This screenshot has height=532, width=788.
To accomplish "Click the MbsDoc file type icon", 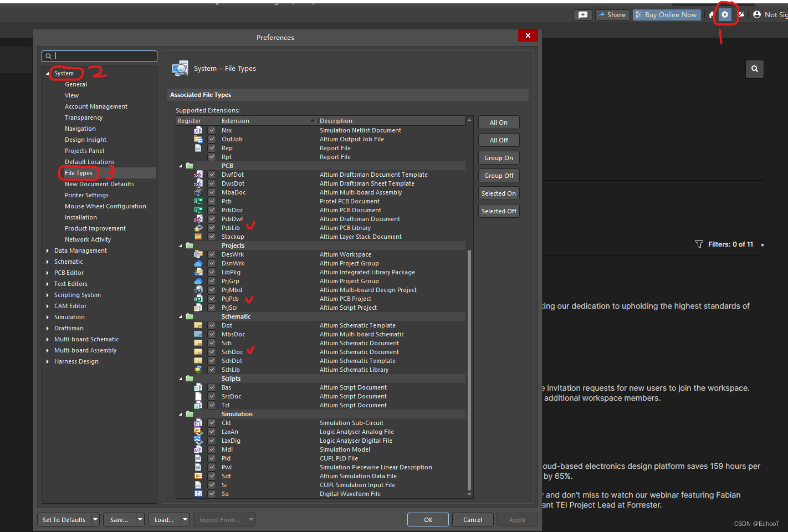I will [198, 334].
